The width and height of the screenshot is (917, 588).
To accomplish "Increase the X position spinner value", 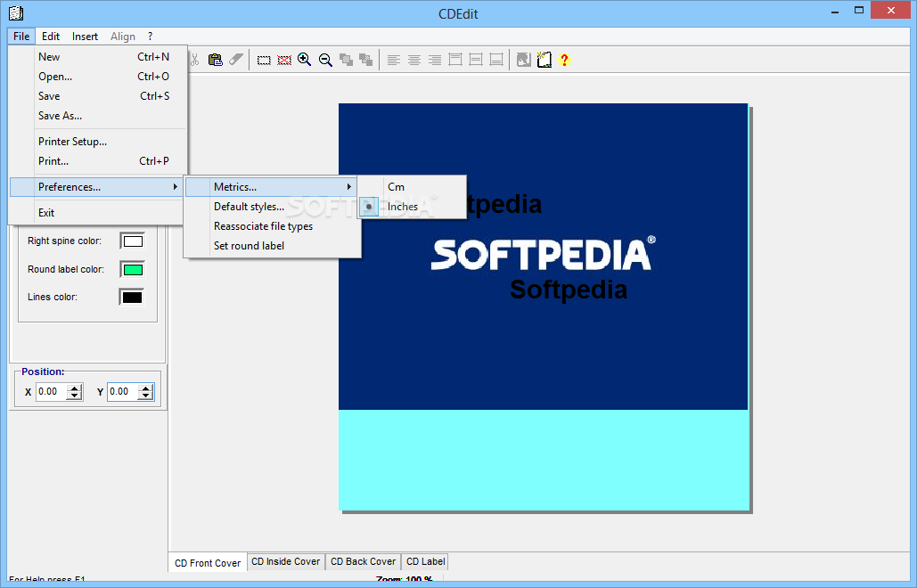I will pyautogui.click(x=74, y=388).
